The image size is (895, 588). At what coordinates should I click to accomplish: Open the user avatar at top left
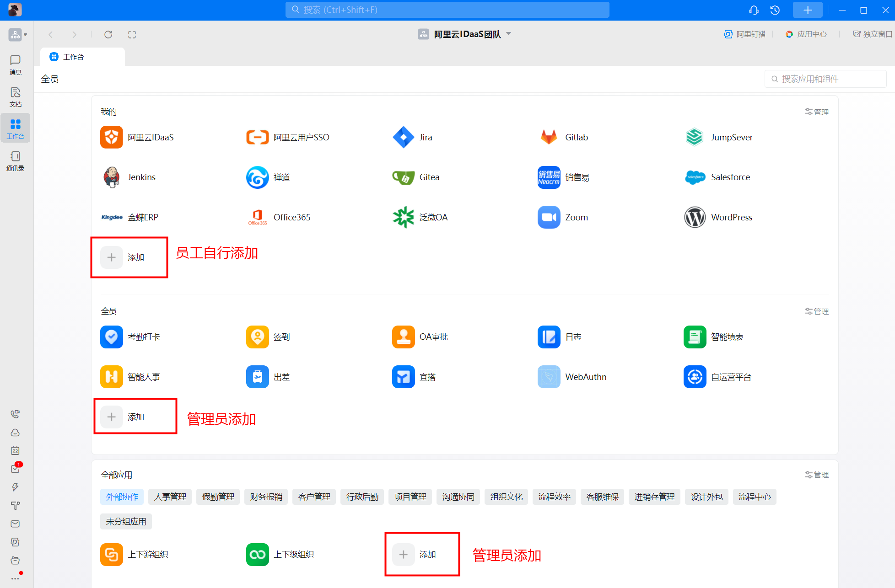point(15,10)
